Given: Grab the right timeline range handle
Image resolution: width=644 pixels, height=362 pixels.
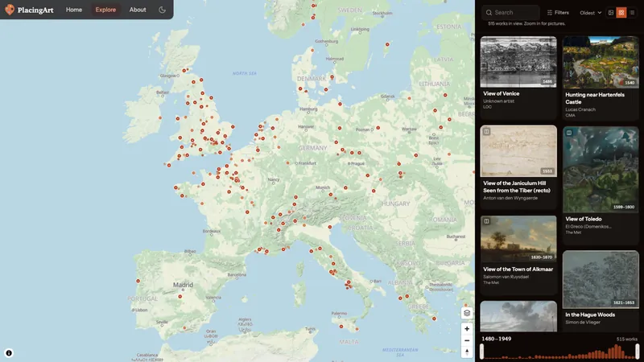Looking at the screenshot, I should coord(638,352).
